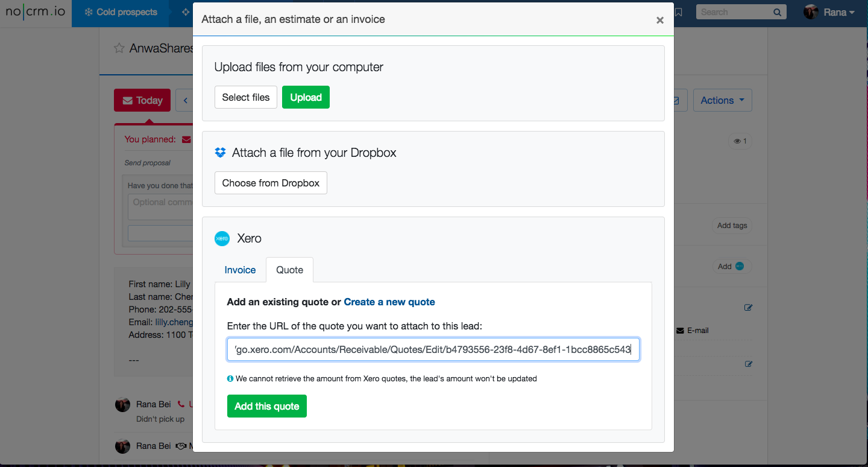
Task: Click the Dropbox logo icon
Action: click(221, 153)
